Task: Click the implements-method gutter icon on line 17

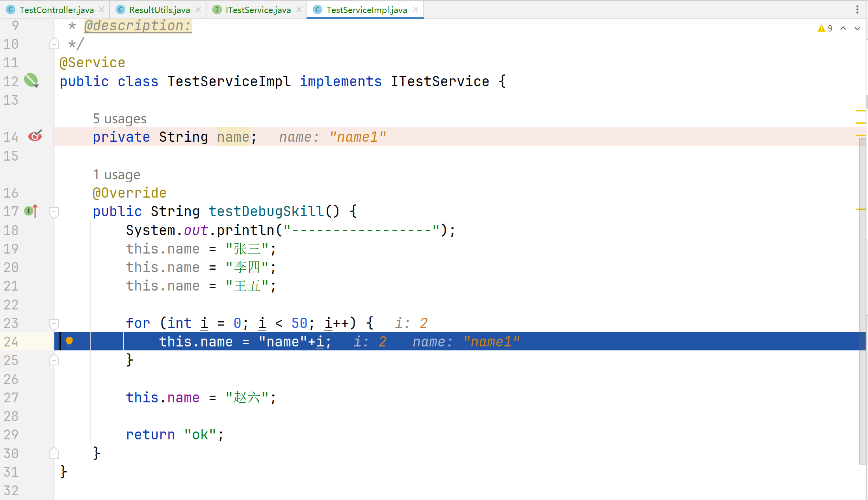Action: point(31,211)
